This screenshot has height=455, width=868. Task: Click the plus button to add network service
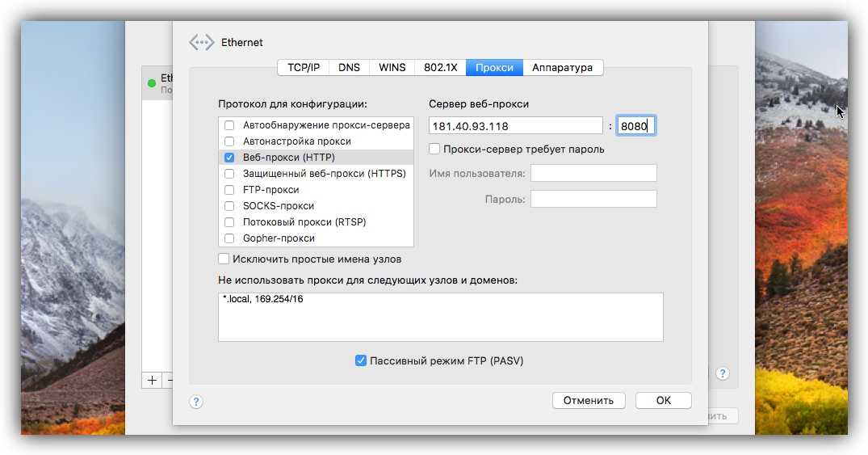click(x=152, y=380)
